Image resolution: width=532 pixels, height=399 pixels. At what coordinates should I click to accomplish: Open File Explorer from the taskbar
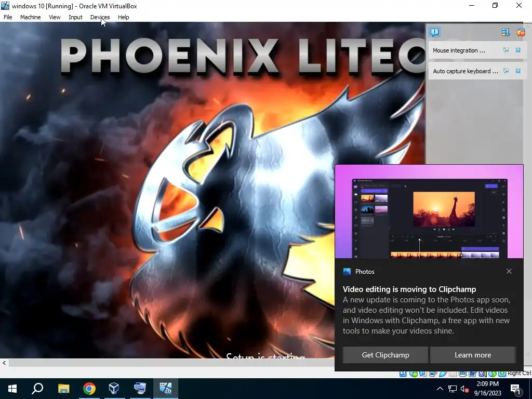pos(63,389)
